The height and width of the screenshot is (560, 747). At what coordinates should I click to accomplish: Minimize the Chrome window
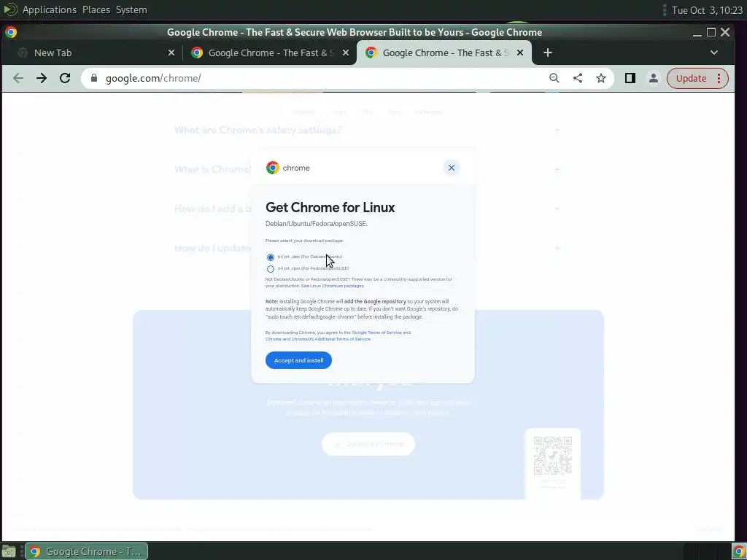[x=697, y=32]
